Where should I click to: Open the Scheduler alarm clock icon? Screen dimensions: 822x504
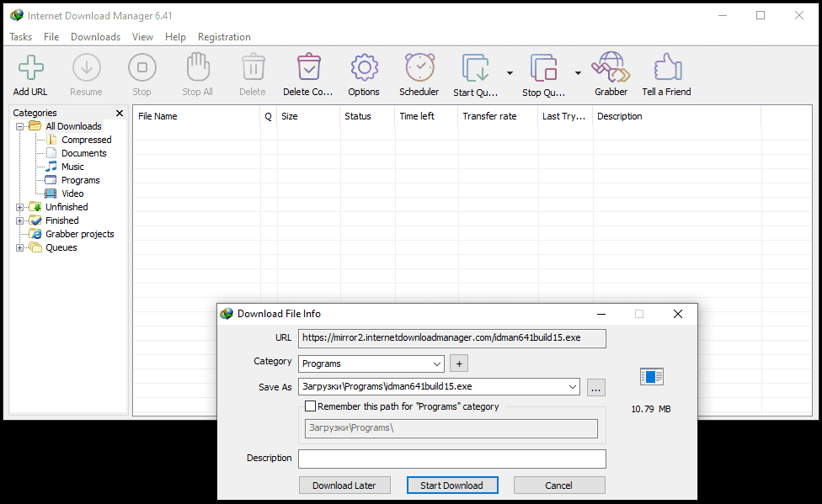(x=420, y=67)
